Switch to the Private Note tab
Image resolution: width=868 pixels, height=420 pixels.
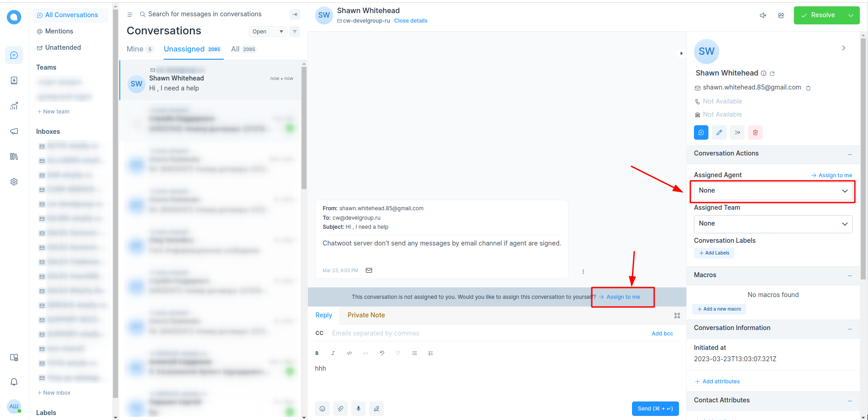[366, 315]
